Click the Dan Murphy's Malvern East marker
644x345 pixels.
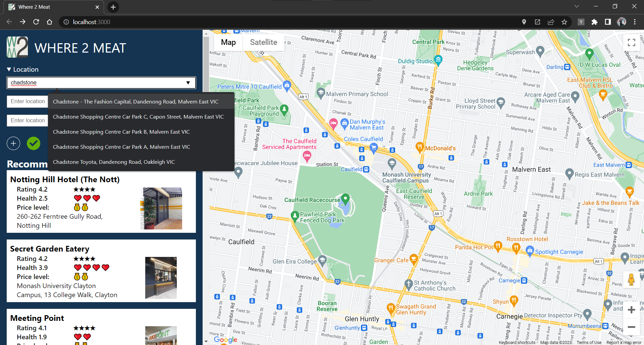coord(344,123)
